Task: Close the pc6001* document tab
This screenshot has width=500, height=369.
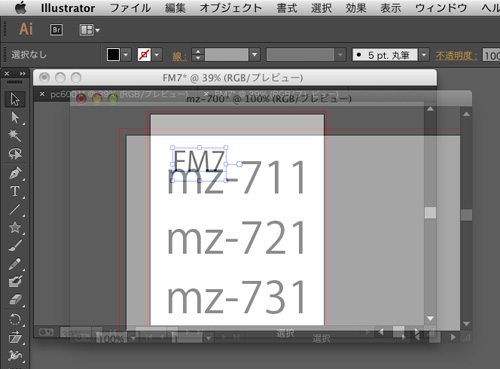Action: 42,94
